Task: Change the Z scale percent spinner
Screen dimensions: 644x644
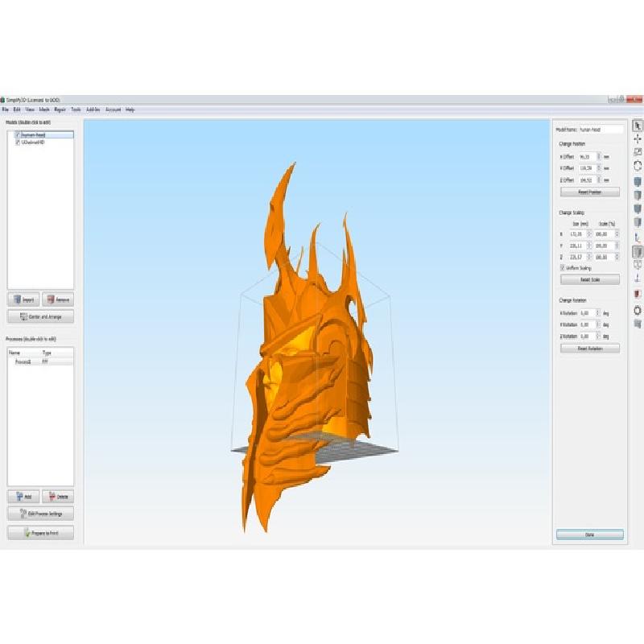Action: (617, 256)
